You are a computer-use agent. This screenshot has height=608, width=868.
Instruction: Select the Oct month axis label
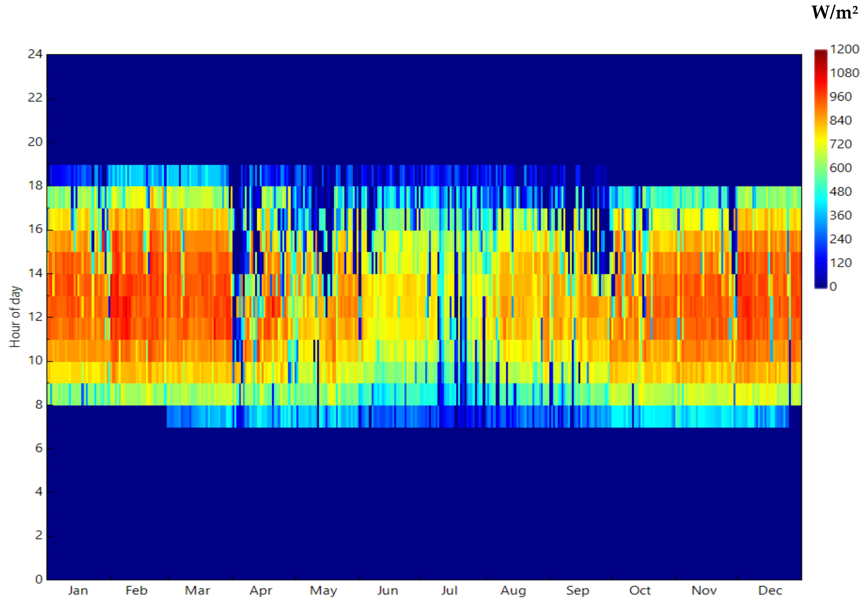tap(640, 591)
